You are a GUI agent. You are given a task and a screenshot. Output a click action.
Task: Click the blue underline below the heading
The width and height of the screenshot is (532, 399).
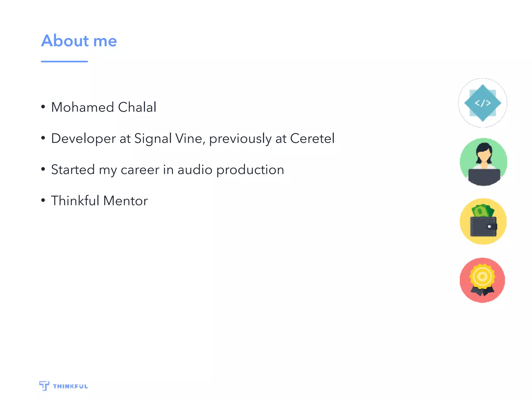(64, 62)
